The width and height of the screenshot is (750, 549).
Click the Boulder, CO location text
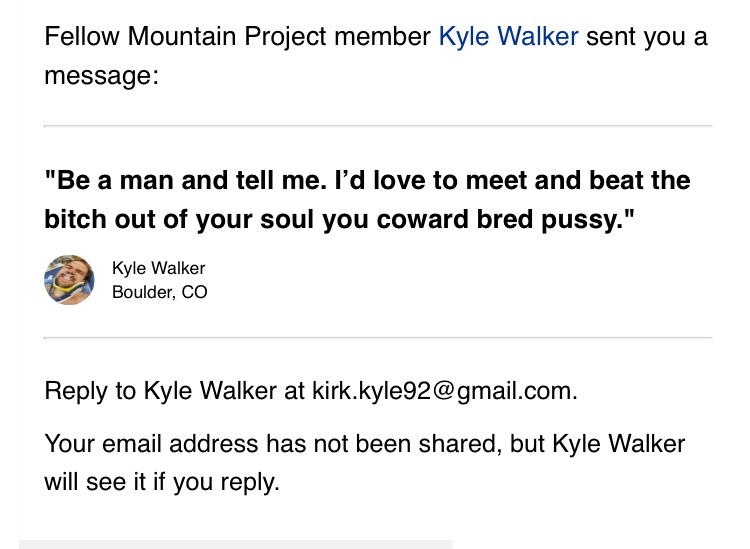point(159,292)
